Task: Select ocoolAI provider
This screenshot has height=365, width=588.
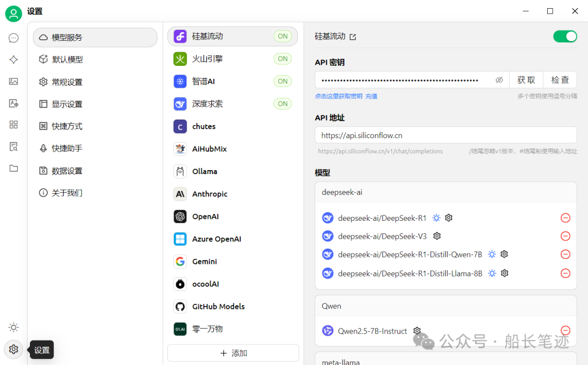Action: tap(232, 284)
